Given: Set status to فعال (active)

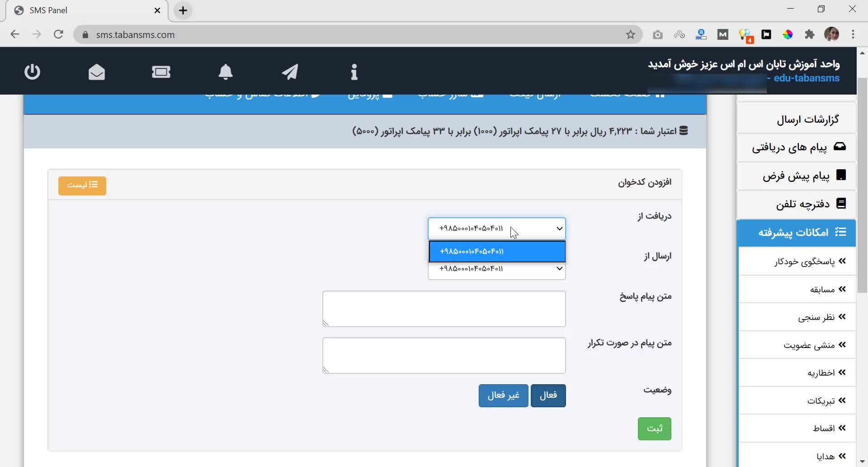Looking at the screenshot, I should [548, 396].
